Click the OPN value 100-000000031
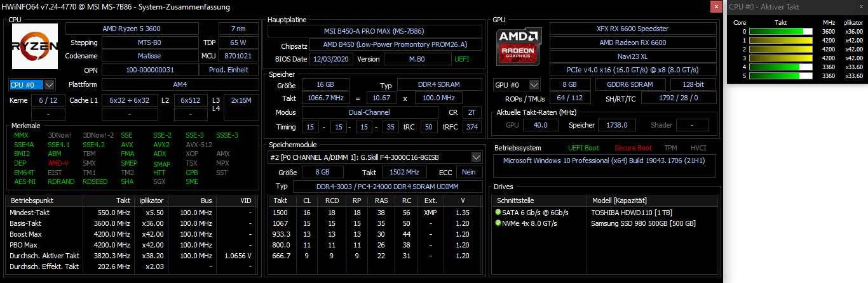Viewport: 868px width, 283px height. click(149, 70)
